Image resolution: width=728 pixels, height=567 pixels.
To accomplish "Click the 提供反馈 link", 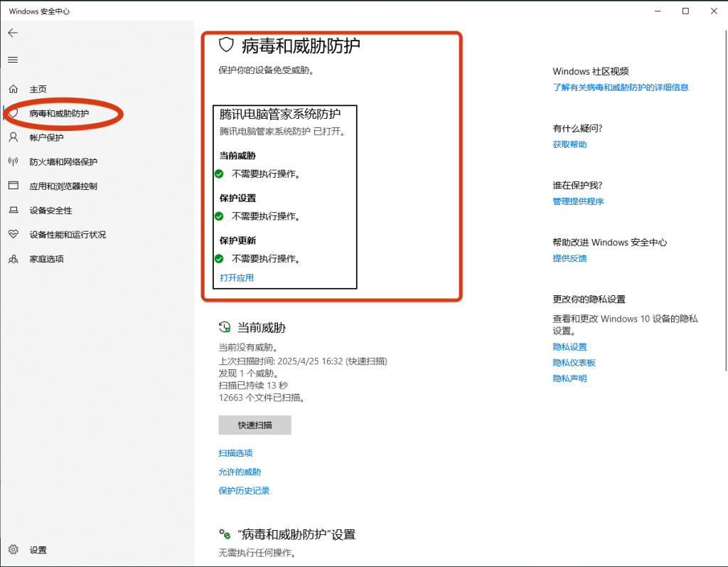I will [x=569, y=258].
